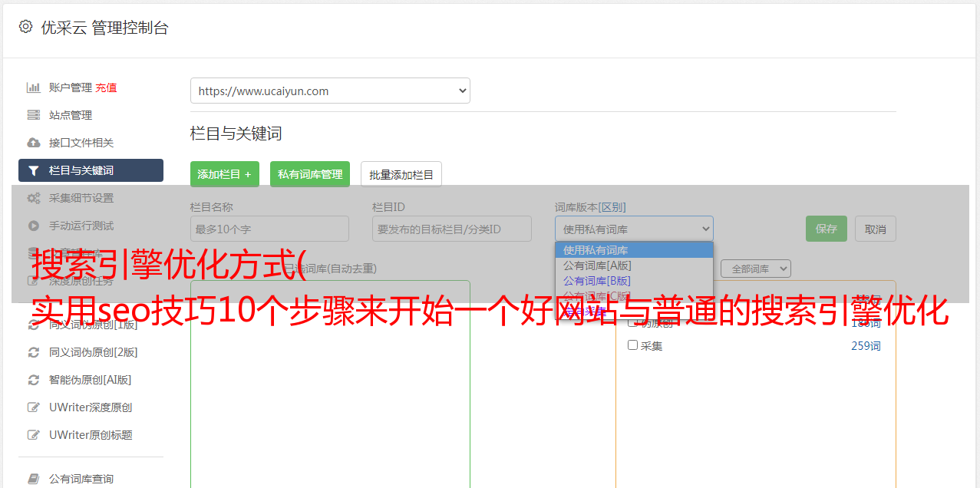Click the 栏目ID input field
The image size is (980, 488).
coord(452,229)
